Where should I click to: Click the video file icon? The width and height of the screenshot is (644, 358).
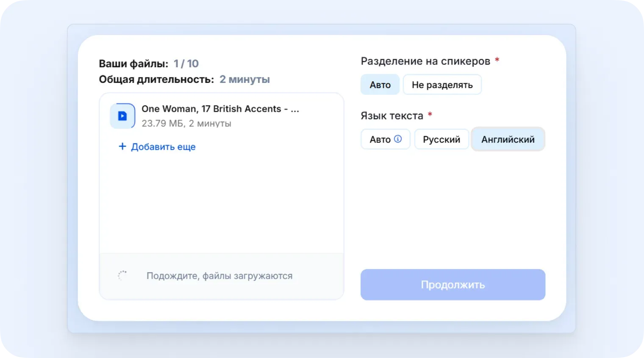pyautogui.click(x=122, y=116)
